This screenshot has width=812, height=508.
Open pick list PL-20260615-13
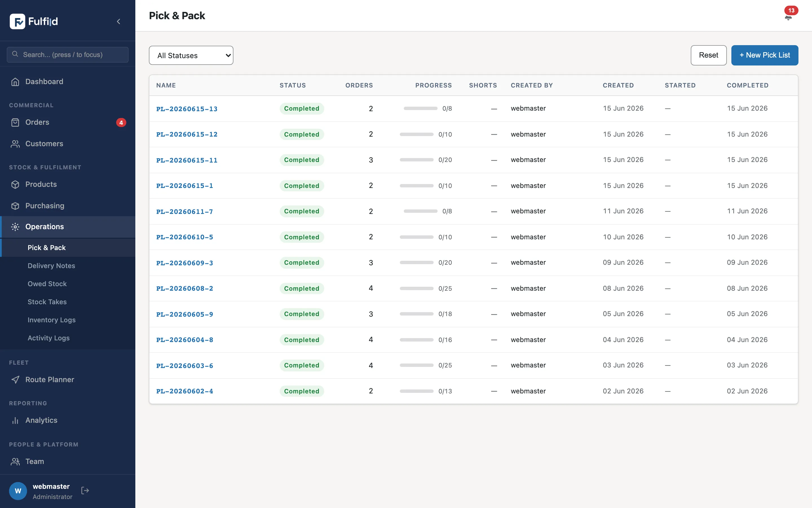[187, 109]
